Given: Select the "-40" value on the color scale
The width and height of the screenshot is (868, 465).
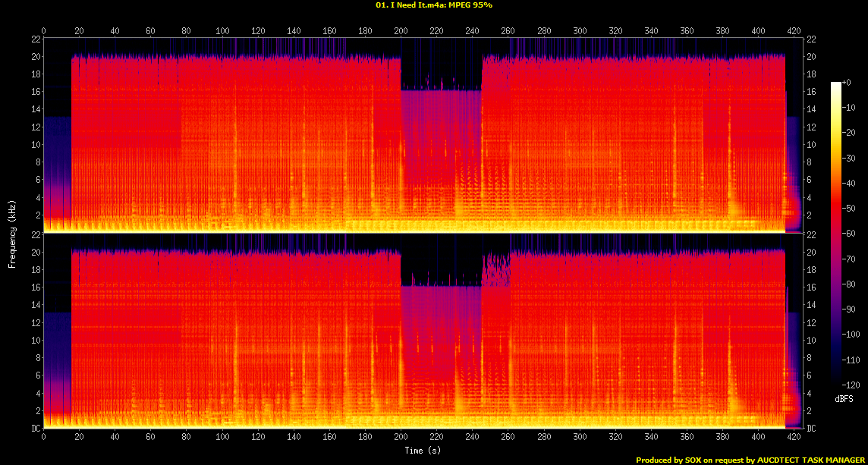Looking at the screenshot, I should click(x=848, y=183).
